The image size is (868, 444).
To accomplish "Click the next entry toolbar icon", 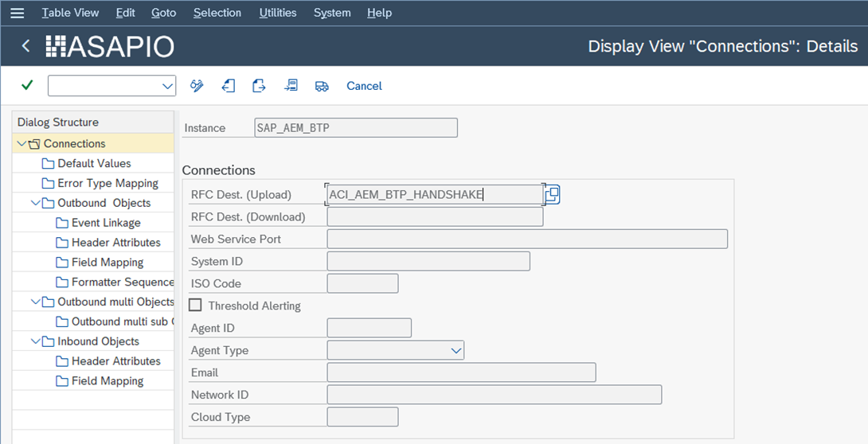I will tap(259, 86).
